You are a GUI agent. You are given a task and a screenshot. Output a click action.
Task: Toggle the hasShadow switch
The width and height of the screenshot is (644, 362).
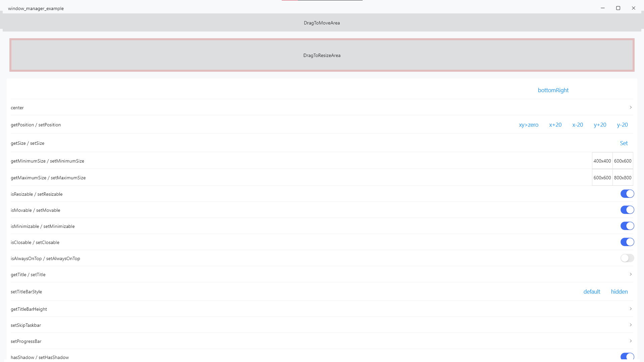pyautogui.click(x=627, y=357)
